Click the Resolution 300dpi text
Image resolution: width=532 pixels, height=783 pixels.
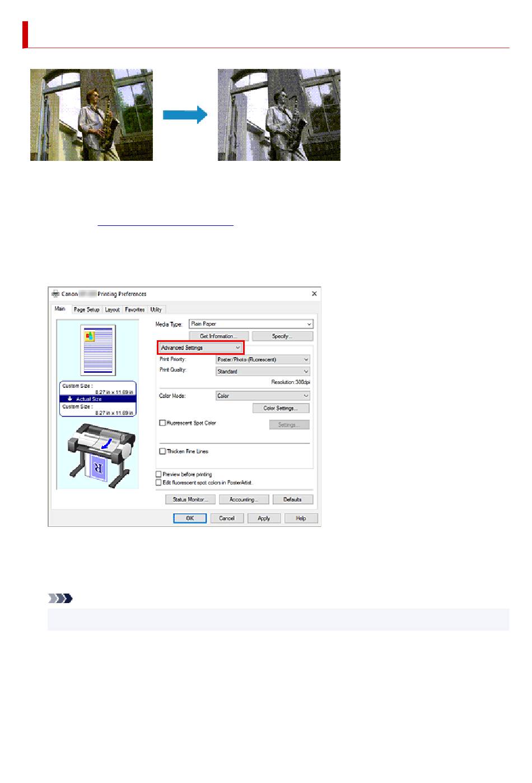pos(291,382)
